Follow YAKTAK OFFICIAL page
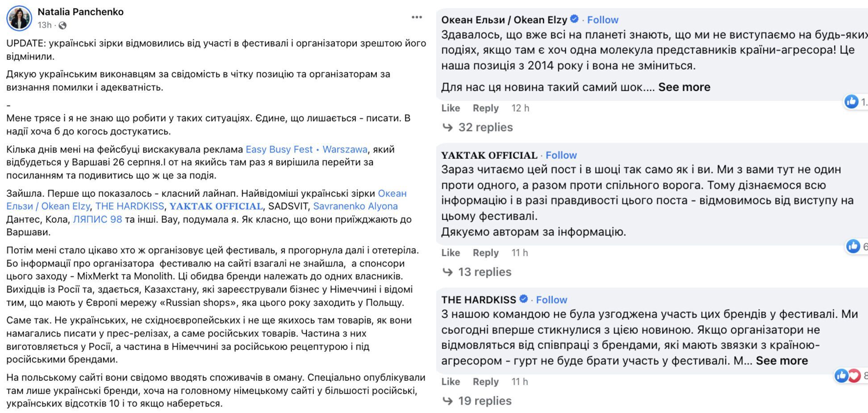Viewport: 868px width, 413px height. click(x=561, y=155)
